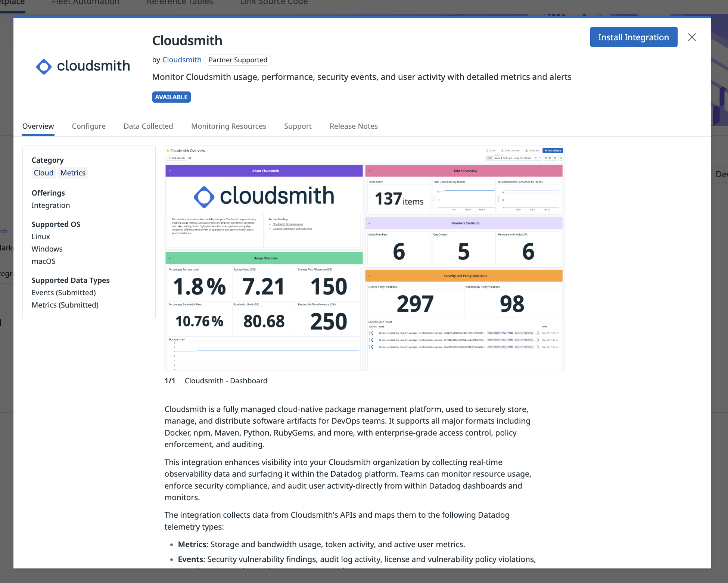Go to the Support tab

[298, 126]
